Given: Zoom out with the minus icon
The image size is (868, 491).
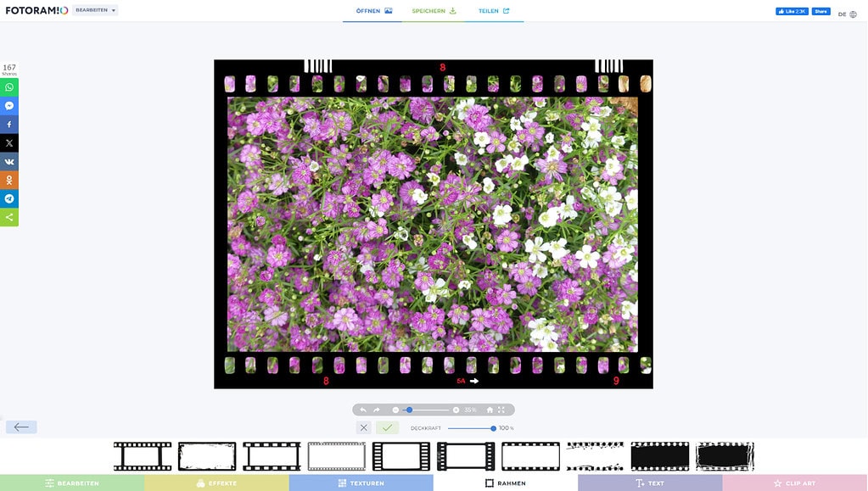Looking at the screenshot, I should click(395, 410).
